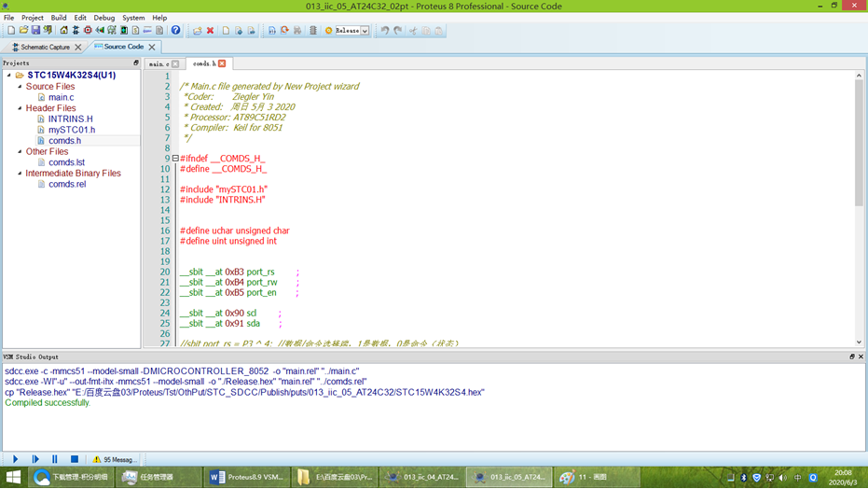Undock the VSM Studio Output panel
The height and width of the screenshot is (489, 868).
[x=852, y=356]
